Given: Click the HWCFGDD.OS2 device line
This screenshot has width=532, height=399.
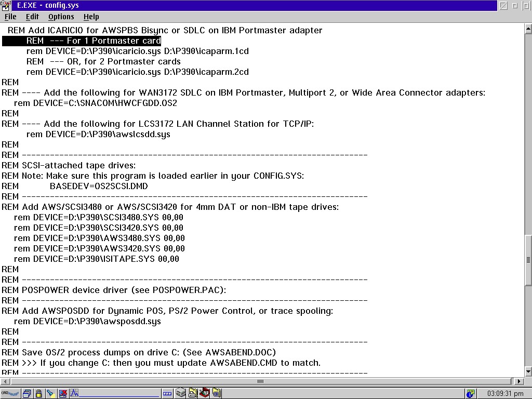Looking at the screenshot, I should [x=96, y=103].
